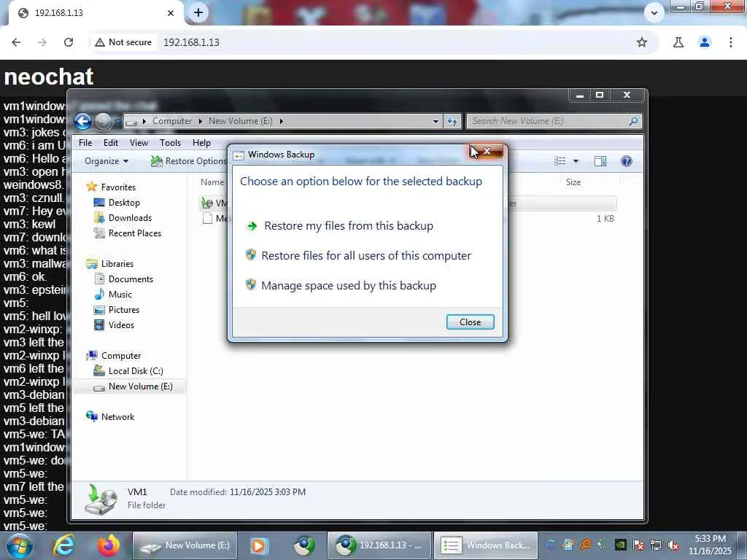The height and width of the screenshot is (560, 747).
Task: Click the Search New Volume (E:) box
Action: [554, 122]
